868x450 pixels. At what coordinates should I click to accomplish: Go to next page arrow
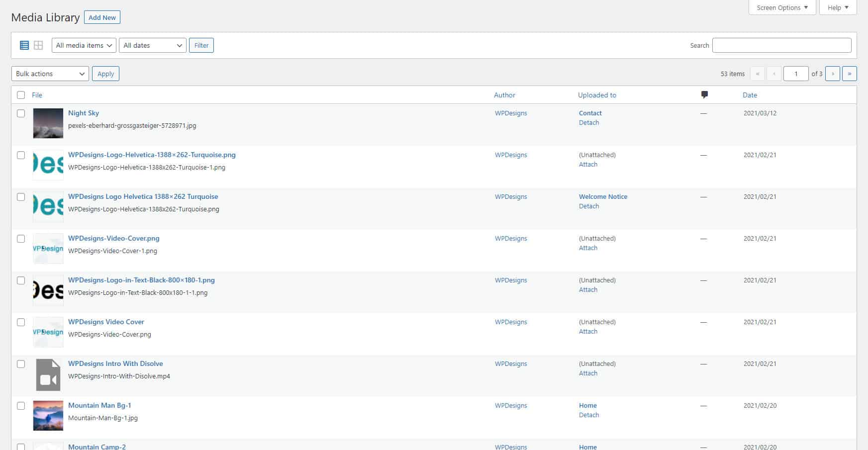832,74
